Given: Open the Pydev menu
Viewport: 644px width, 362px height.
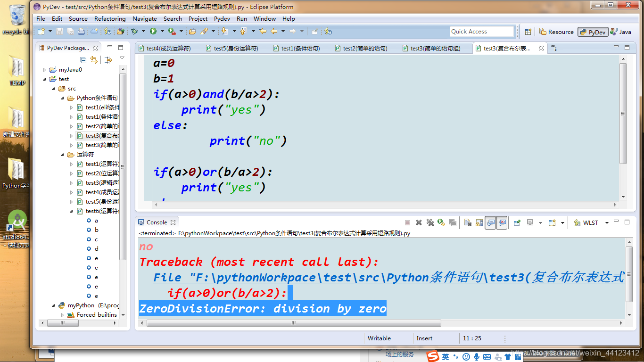Looking at the screenshot, I should point(222,18).
